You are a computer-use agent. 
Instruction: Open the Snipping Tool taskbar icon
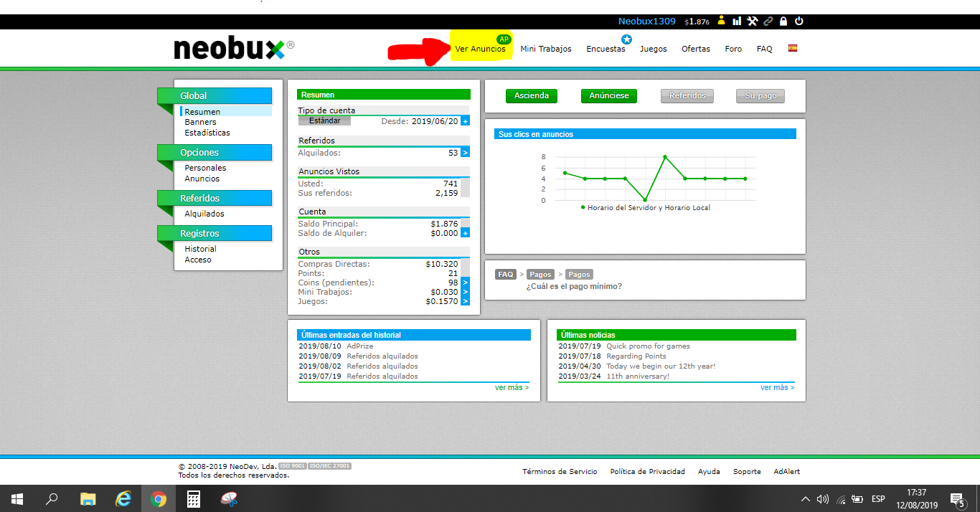pos(229,499)
